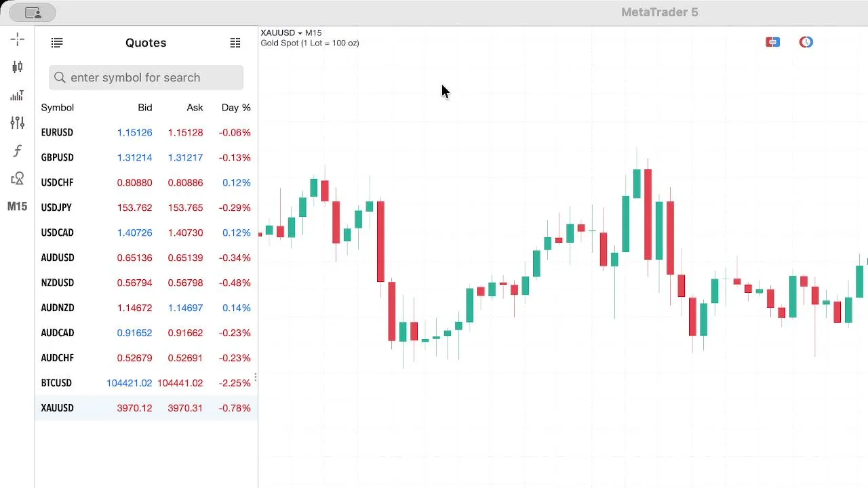Screen dimensions: 868x488
Task: Switch Quotes to table grid view
Action: 235,43
